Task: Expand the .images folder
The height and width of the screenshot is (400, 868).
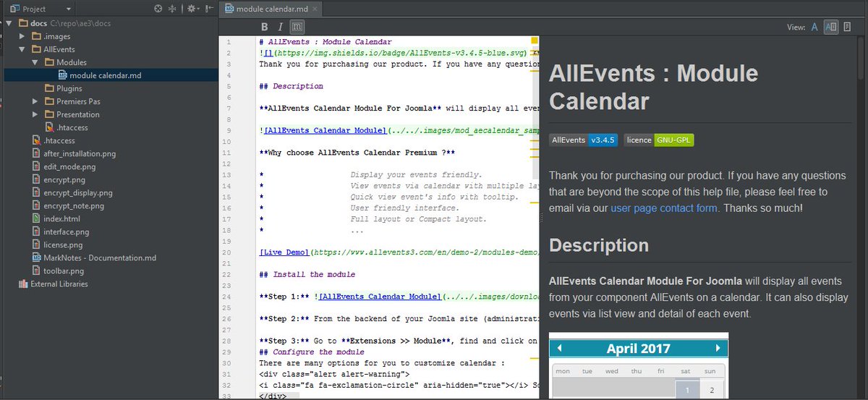Action: (22, 36)
